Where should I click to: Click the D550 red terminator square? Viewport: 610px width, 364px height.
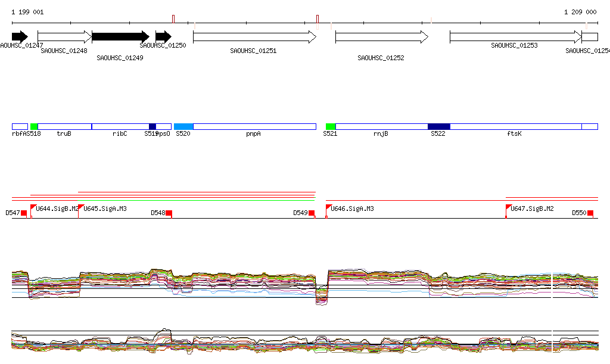(590, 213)
